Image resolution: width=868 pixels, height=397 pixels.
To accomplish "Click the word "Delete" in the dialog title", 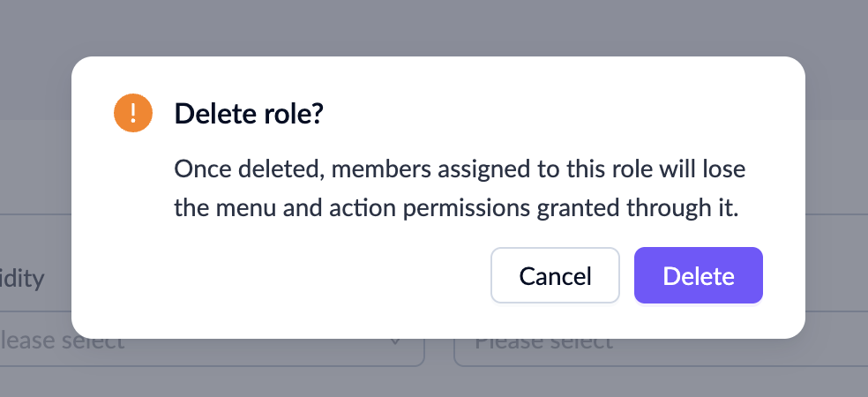I will click(210, 114).
